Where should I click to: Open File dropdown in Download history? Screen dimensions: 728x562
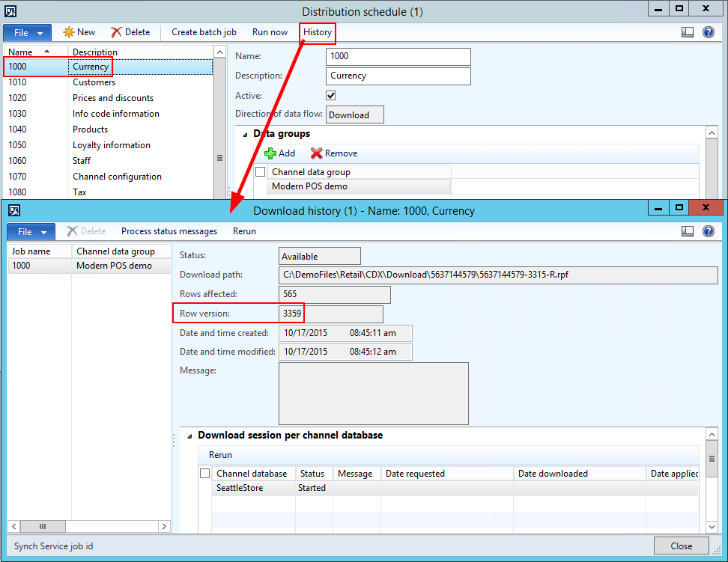(x=31, y=232)
